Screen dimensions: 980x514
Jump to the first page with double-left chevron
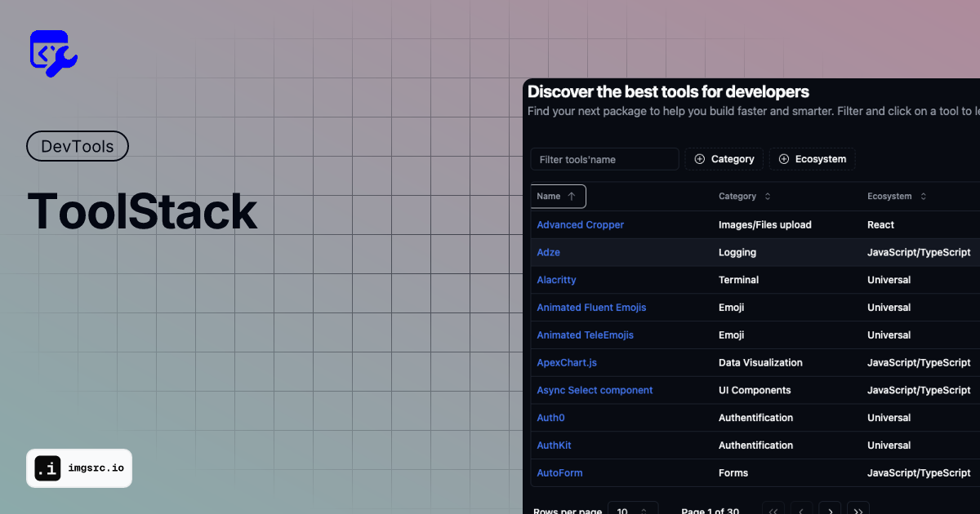pyautogui.click(x=773, y=510)
